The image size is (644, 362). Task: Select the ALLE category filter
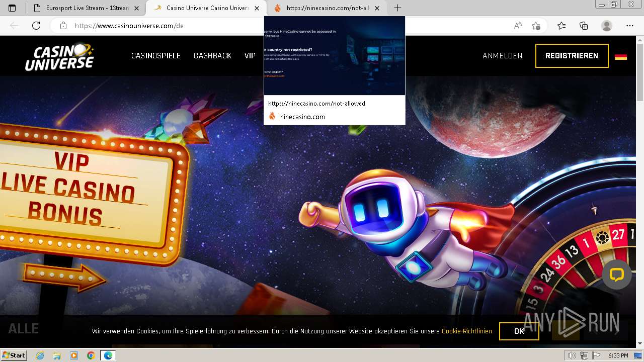tap(23, 329)
